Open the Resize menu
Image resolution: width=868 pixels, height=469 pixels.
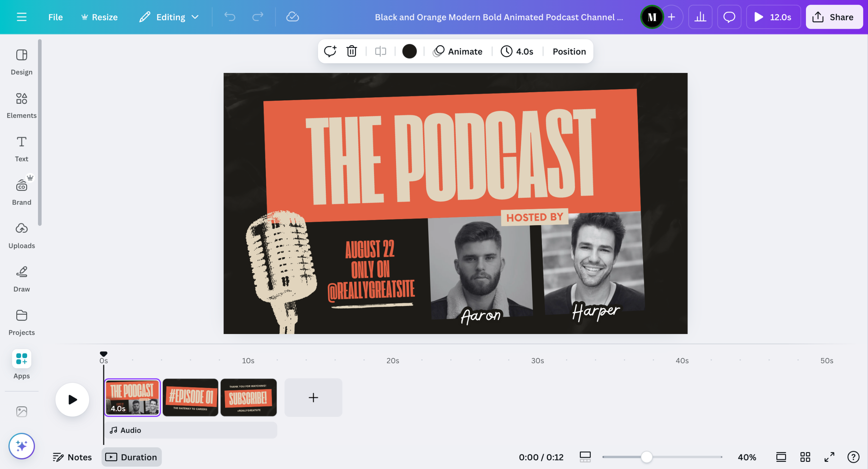[x=99, y=17]
